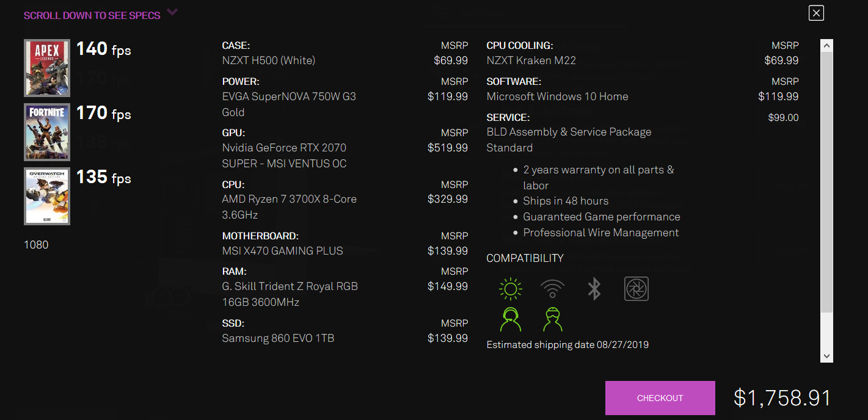Click the Scroll Down To See Specs link
The width and height of the screenshot is (868, 420).
click(92, 15)
